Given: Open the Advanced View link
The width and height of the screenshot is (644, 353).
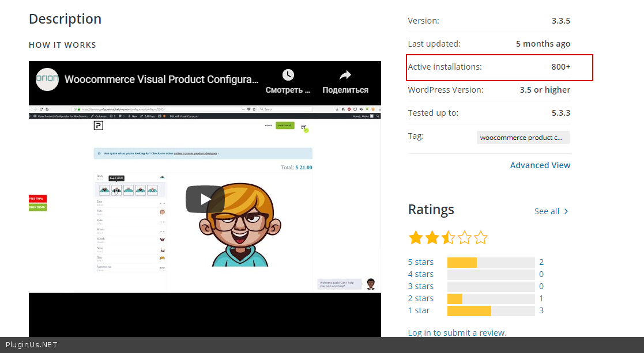Looking at the screenshot, I should click(x=540, y=165).
